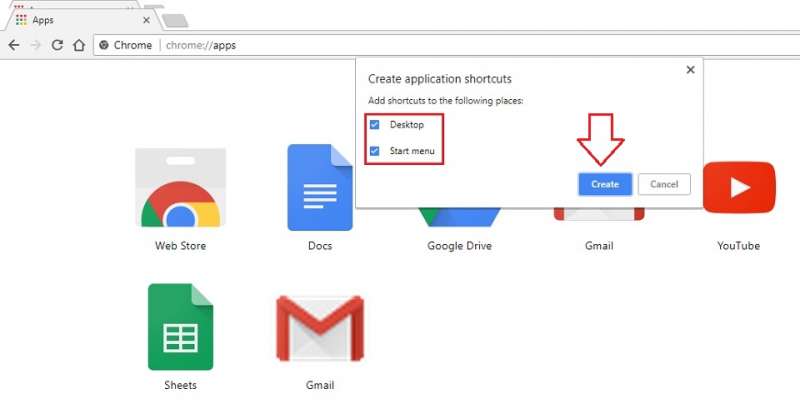Click the Google Drive app label
Image resolution: width=800 pixels, height=409 pixels.
(459, 246)
